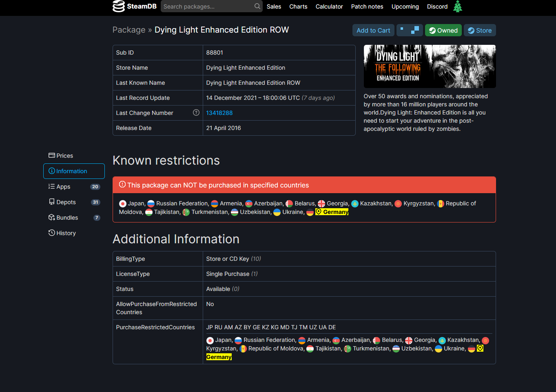Viewport: 556px width, 392px height.
Task: Select the Information sidebar tab
Action: click(74, 171)
